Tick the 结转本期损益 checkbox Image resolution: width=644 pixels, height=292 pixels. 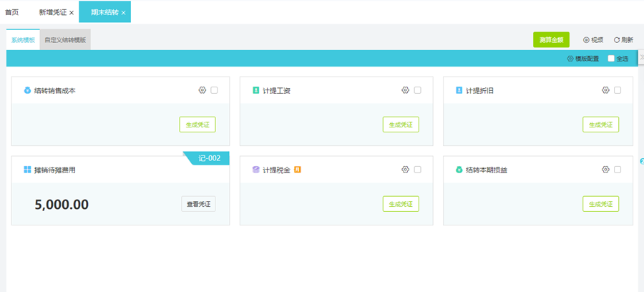pyautogui.click(x=618, y=170)
